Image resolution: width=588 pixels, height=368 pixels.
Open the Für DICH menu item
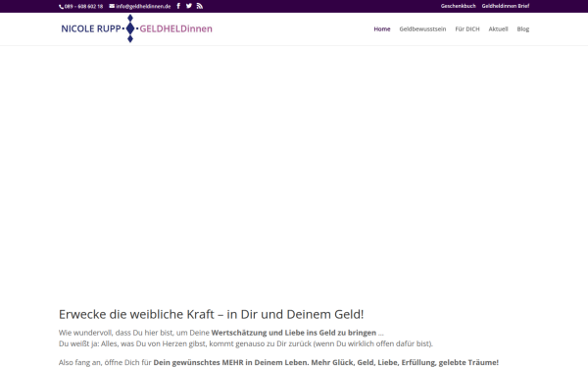click(467, 28)
